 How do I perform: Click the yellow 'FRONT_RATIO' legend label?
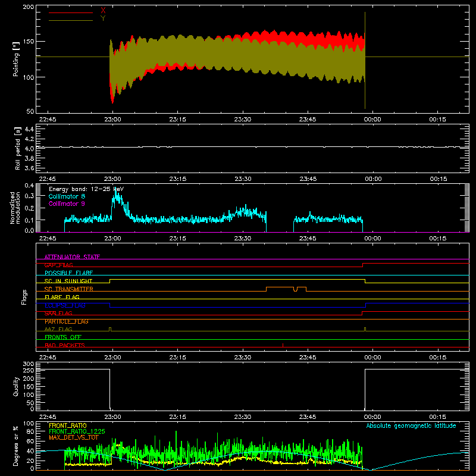[x=68, y=425]
